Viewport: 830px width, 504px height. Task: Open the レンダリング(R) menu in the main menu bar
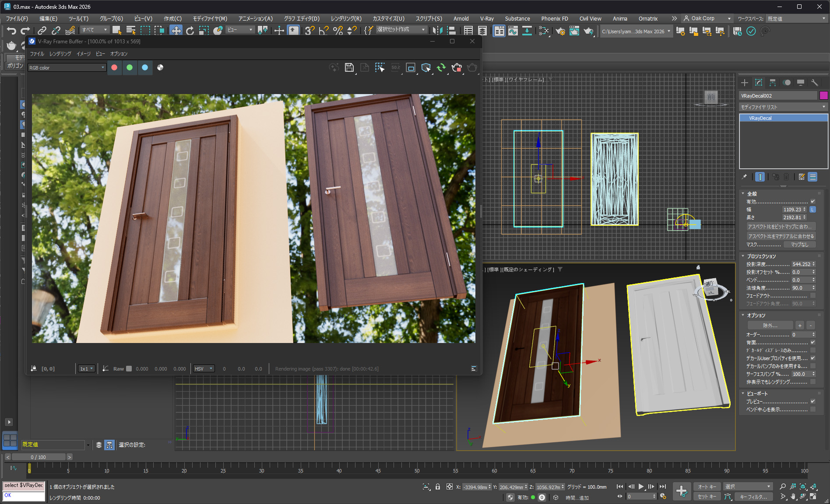point(346,18)
